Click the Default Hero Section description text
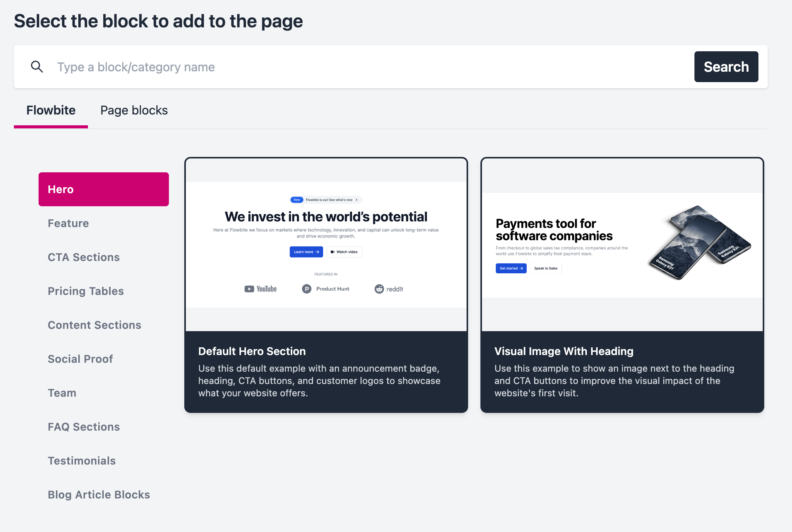This screenshot has height=532, width=792. tap(319, 381)
